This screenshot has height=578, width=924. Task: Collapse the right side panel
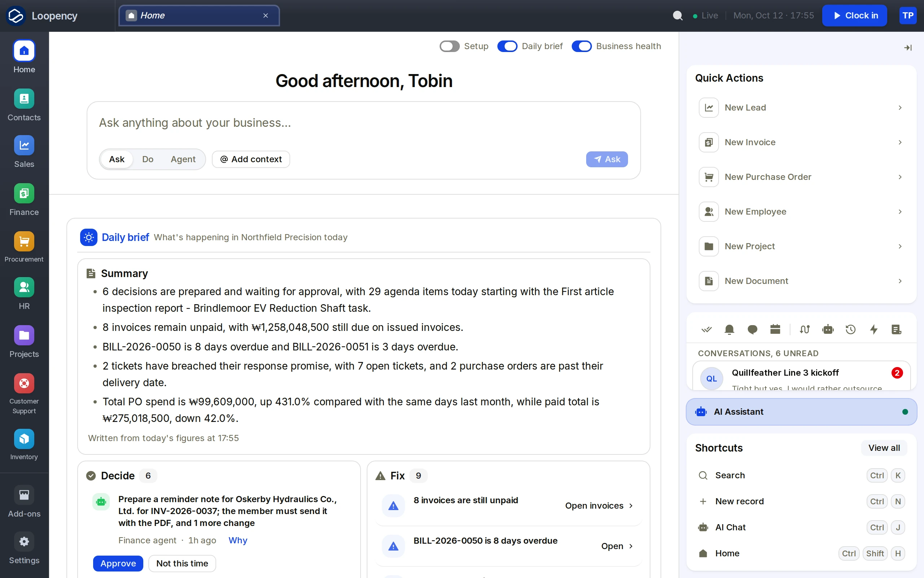(x=908, y=47)
